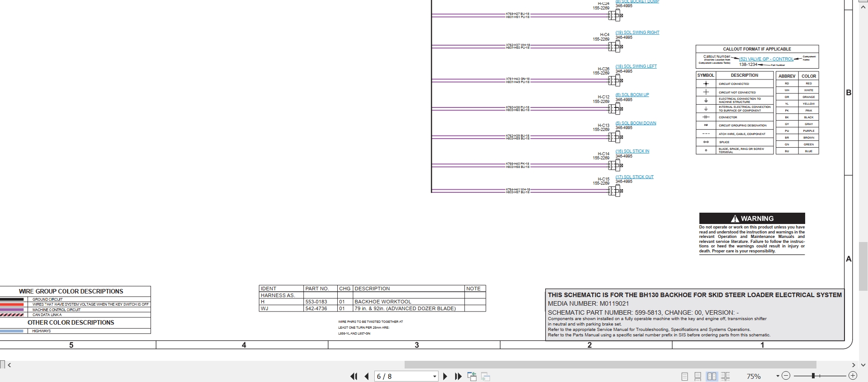
Task: Open the SOL BOOM UP link
Action: pyautogui.click(x=632, y=95)
